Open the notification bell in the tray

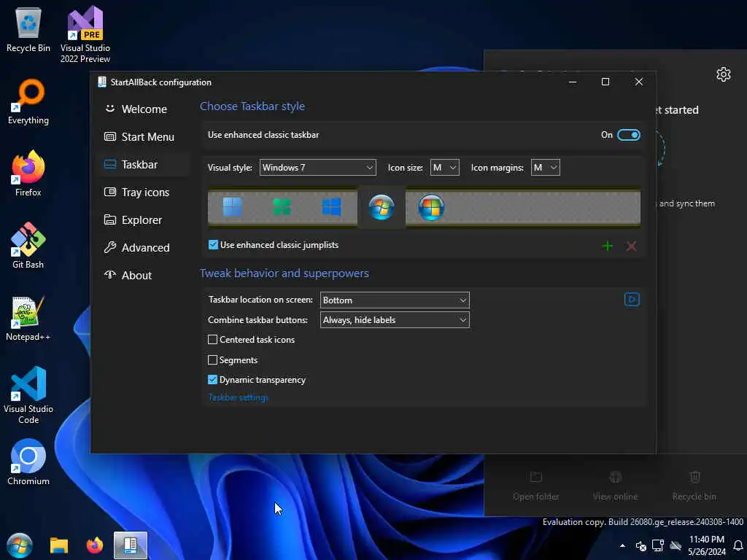[x=738, y=545]
